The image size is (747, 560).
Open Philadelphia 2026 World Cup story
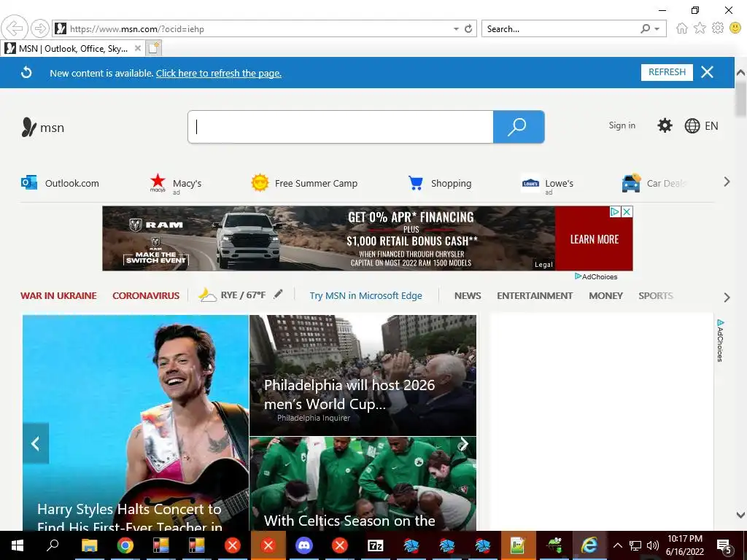(363, 376)
